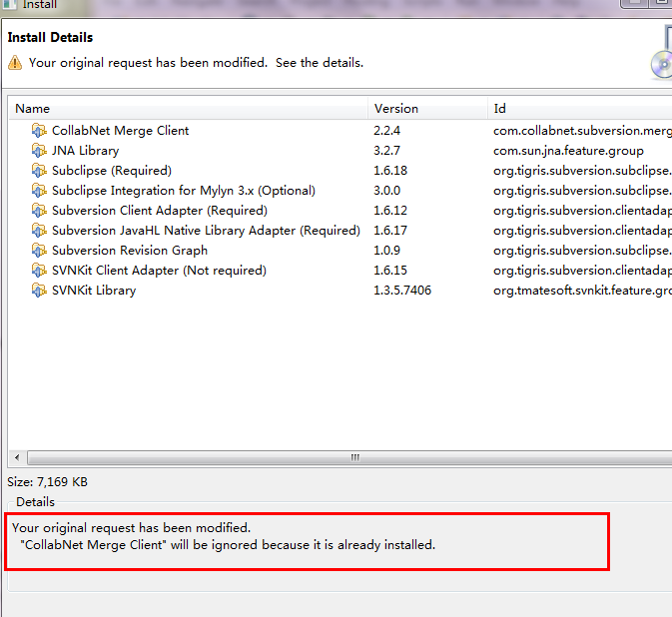Click version 1.6.12 cell

pyautogui.click(x=390, y=211)
